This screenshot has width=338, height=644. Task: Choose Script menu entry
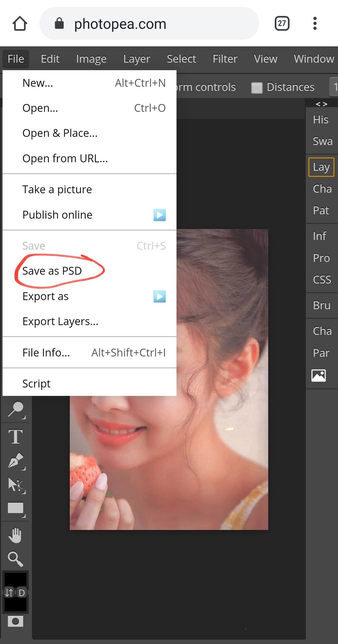(x=89, y=383)
